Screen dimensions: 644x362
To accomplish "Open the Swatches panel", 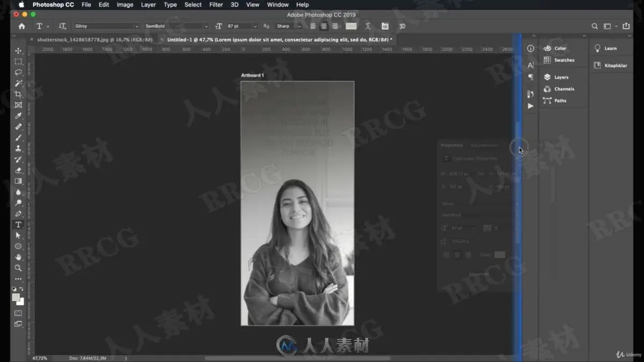I will click(x=564, y=60).
